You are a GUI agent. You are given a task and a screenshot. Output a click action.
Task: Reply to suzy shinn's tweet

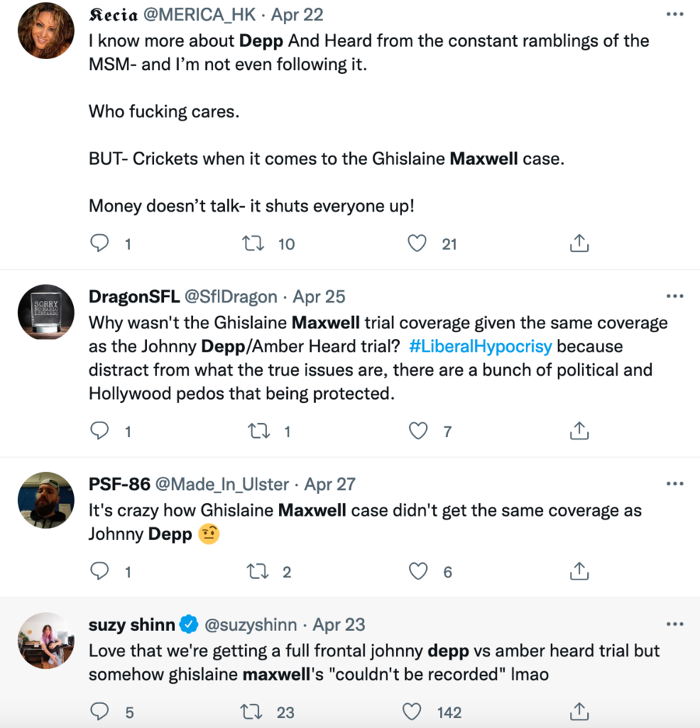point(100,712)
